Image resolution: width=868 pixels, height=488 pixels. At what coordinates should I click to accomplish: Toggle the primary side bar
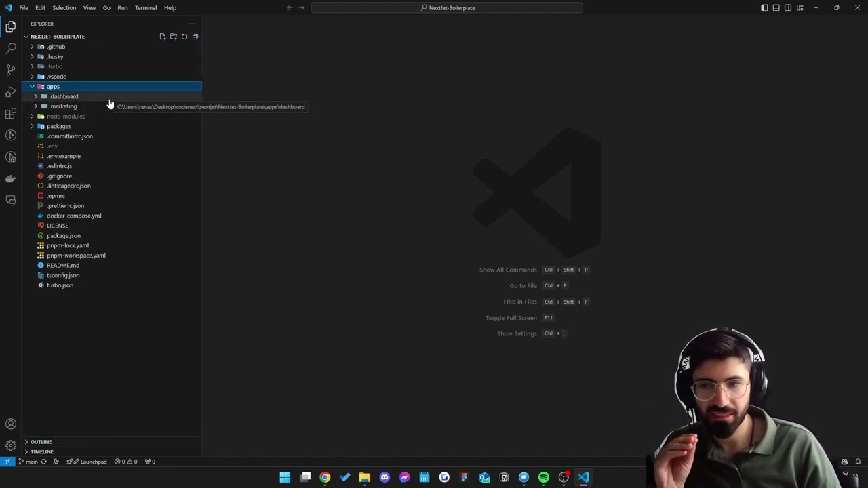[764, 8]
